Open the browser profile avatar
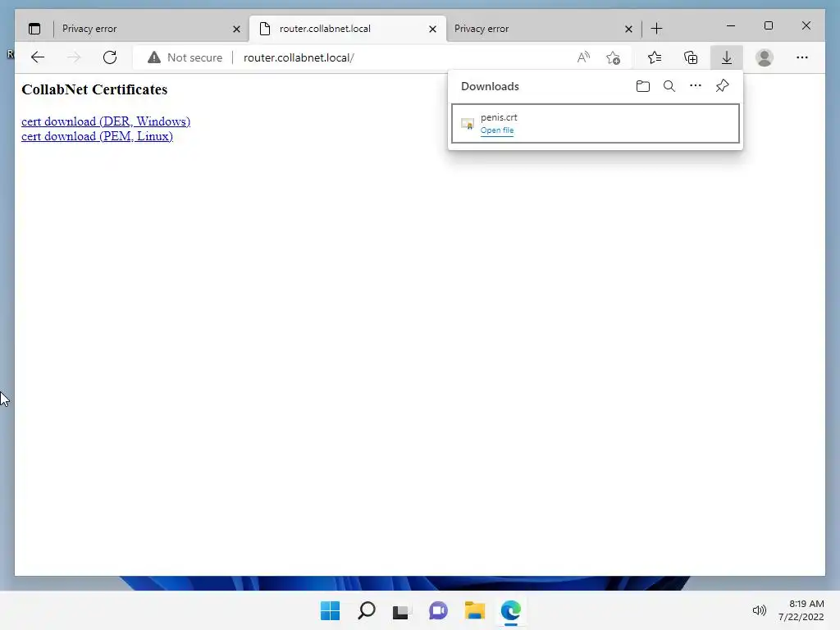This screenshot has width=840, height=630. pos(765,57)
